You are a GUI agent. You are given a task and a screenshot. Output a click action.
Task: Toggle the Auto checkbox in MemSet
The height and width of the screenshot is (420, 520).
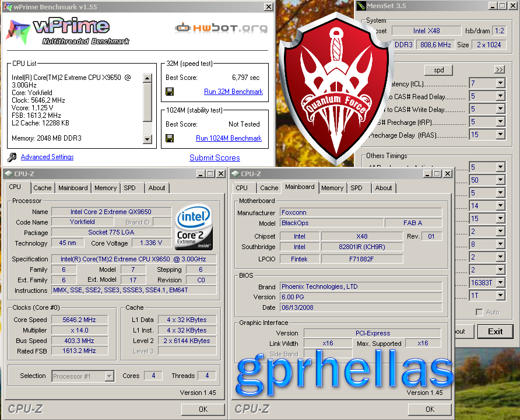pos(479,312)
